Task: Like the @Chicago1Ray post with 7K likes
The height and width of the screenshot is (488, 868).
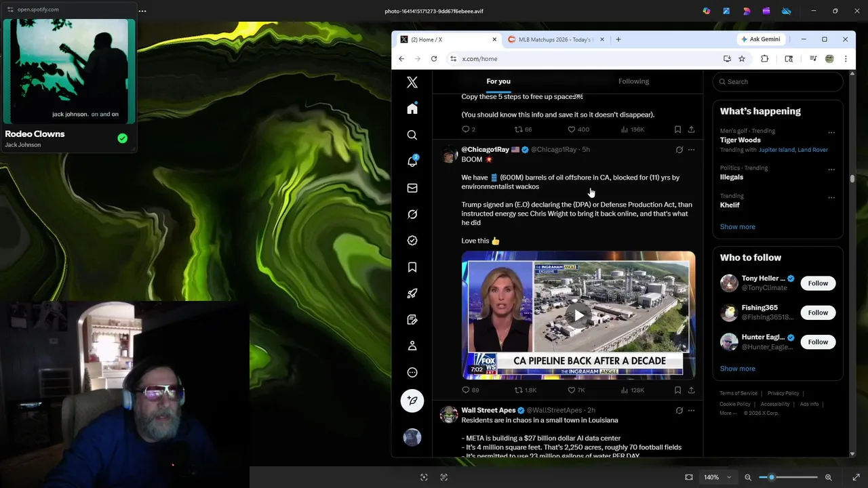Action: [x=572, y=390]
